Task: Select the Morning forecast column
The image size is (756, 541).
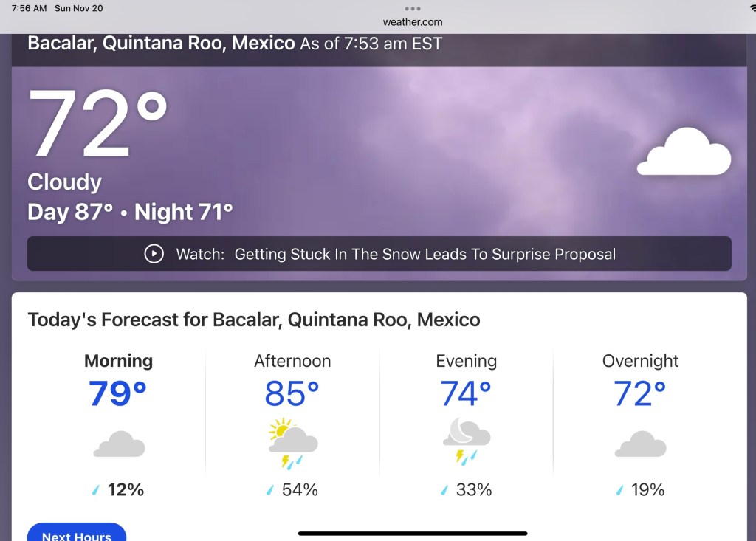Action: point(118,424)
